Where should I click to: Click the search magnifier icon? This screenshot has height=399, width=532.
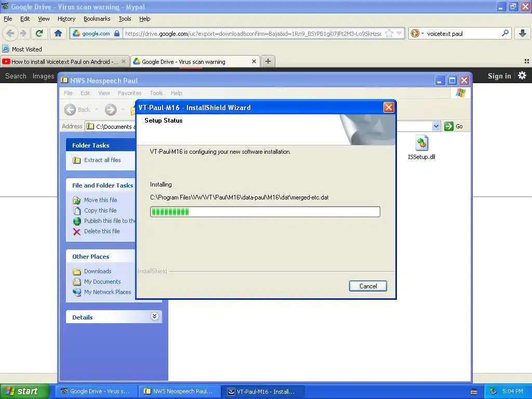point(505,33)
